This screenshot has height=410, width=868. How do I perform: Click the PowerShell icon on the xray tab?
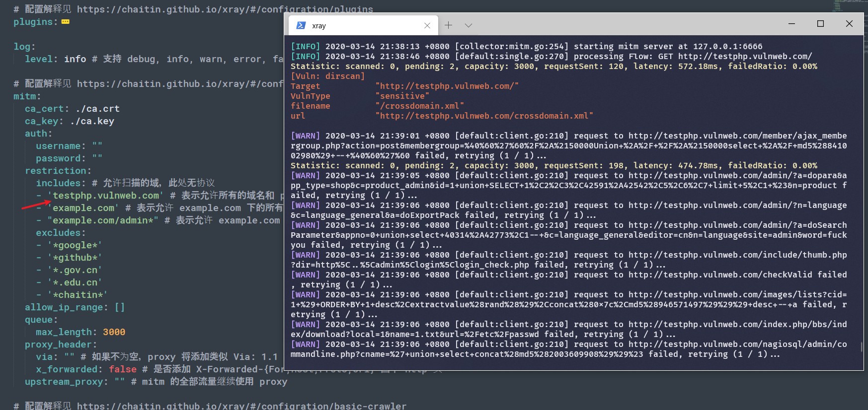pyautogui.click(x=301, y=25)
